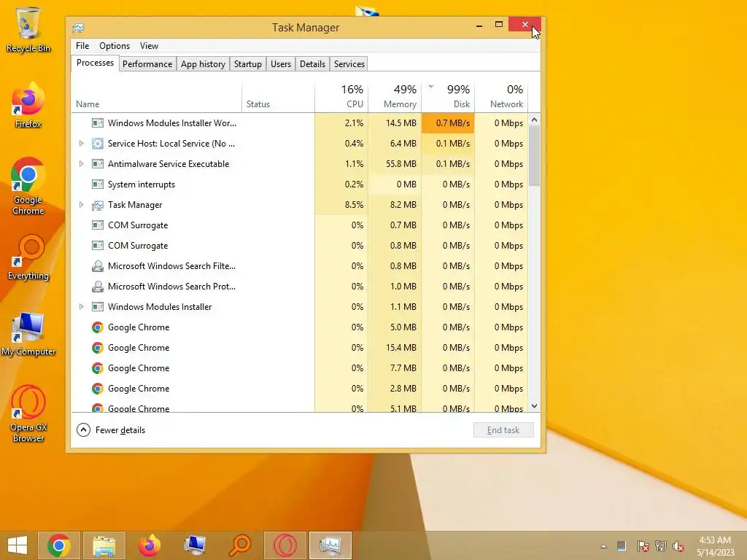Switch to Task Manager taskbar button

pos(330,545)
